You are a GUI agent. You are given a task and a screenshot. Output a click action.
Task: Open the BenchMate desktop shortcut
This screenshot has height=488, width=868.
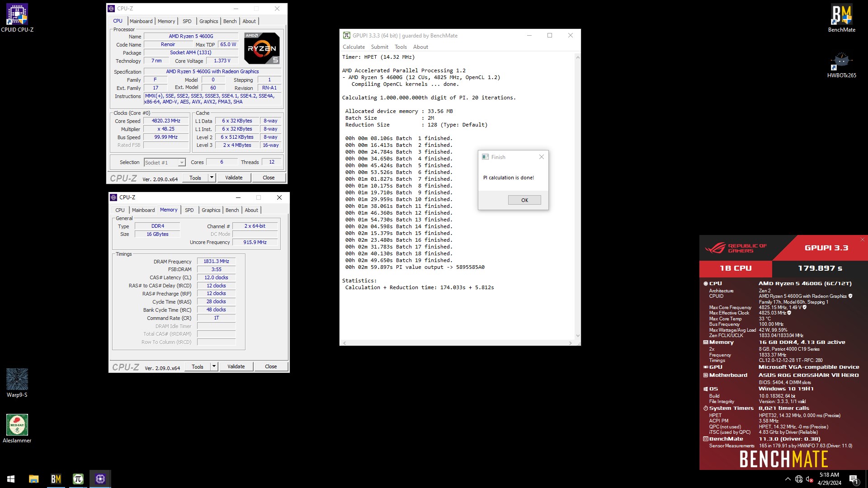click(x=841, y=18)
